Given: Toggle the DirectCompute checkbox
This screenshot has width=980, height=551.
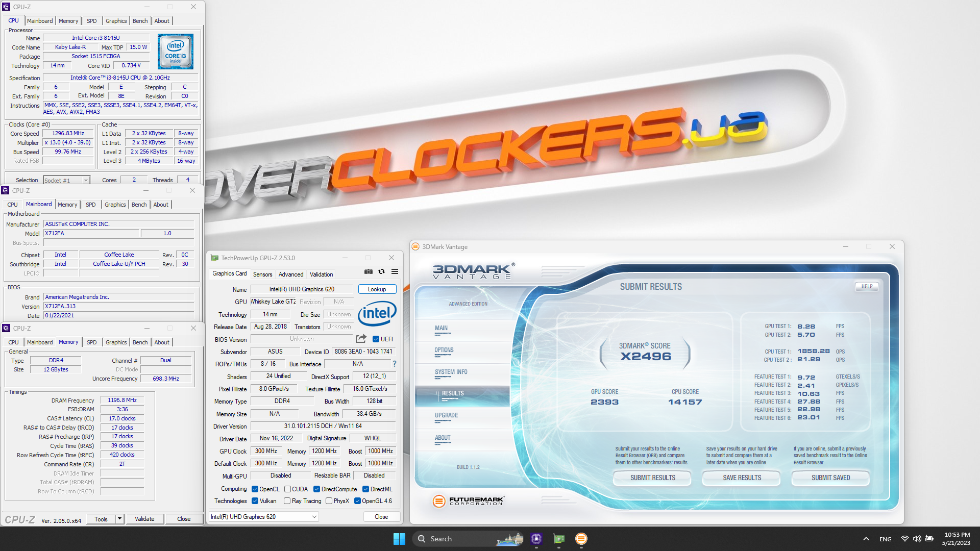Looking at the screenshot, I should [316, 489].
